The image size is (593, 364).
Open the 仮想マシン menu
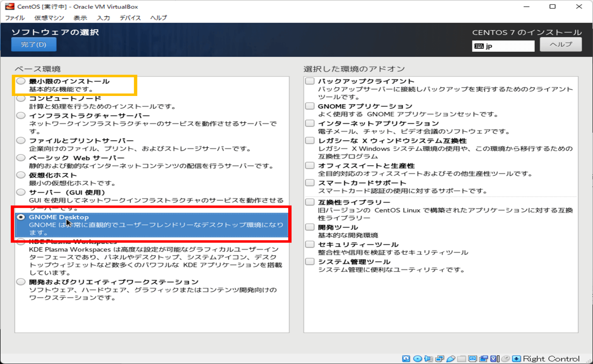pyautogui.click(x=49, y=18)
